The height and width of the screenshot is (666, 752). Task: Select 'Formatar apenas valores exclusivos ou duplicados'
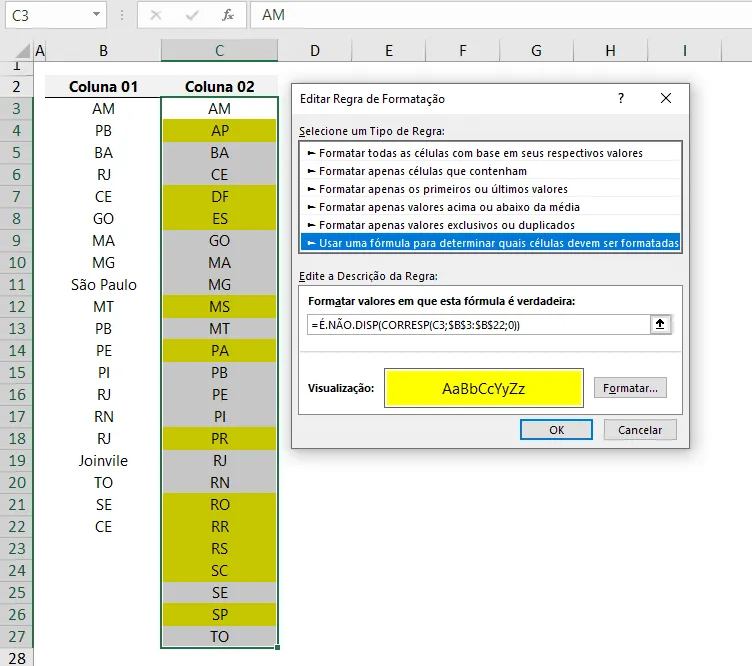pyautogui.click(x=490, y=225)
